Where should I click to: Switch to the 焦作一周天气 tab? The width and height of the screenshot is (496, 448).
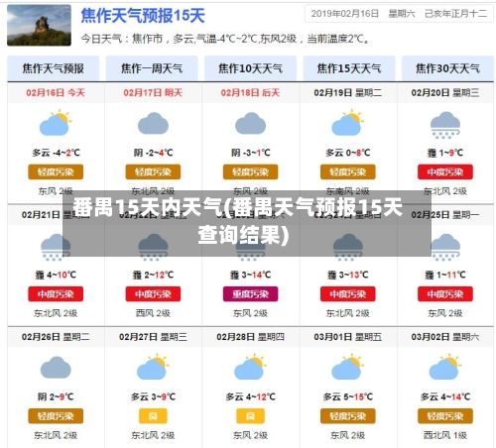click(x=152, y=68)
